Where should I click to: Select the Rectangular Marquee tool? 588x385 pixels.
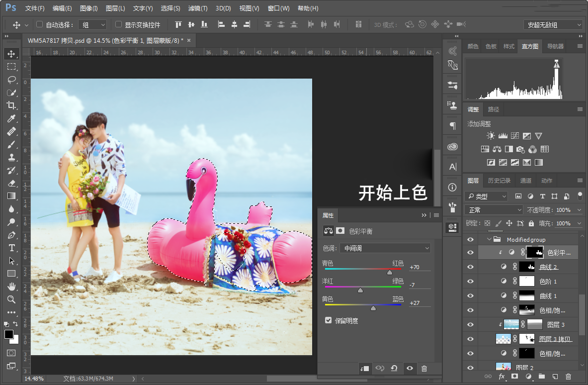11,67
